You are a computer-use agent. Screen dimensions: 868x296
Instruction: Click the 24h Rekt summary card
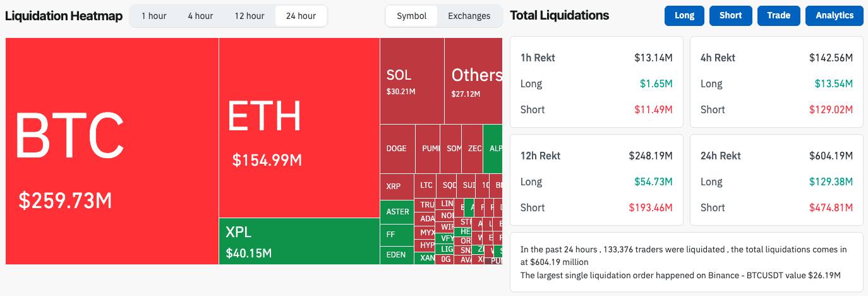point(776,180)
